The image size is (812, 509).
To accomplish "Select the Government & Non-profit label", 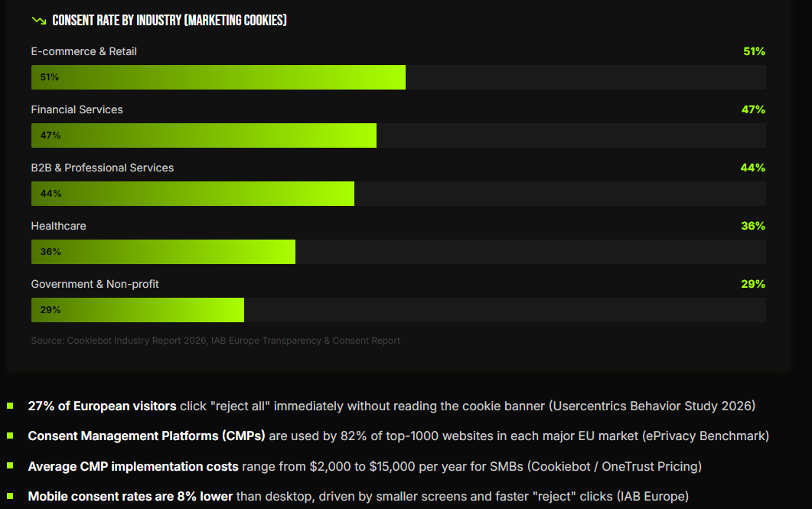I will tap(95, 284).
